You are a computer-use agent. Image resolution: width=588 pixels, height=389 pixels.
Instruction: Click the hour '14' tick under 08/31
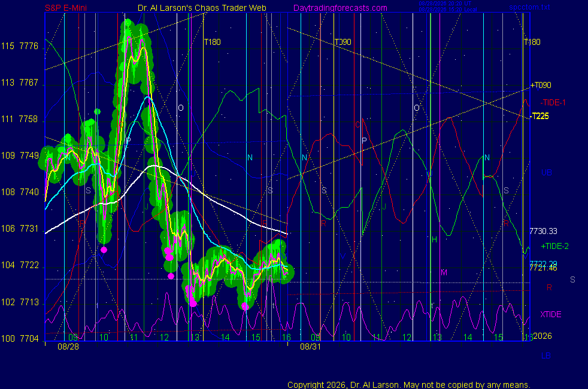[468, 338]
